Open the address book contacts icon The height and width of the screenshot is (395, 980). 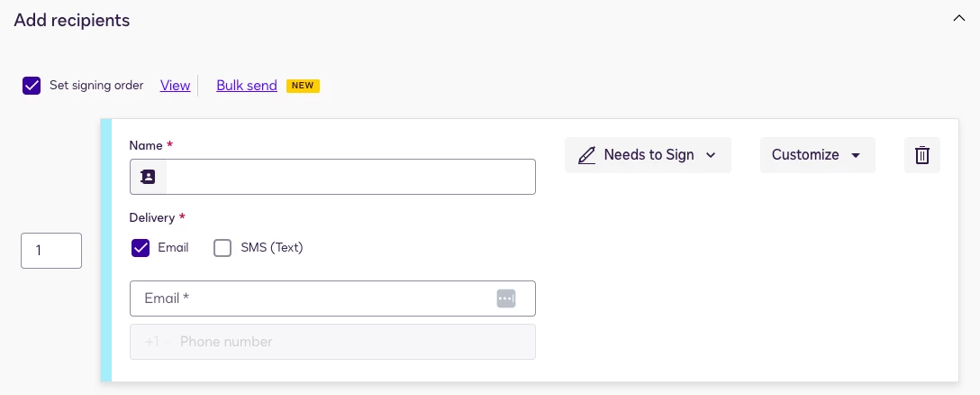[148, 177]
